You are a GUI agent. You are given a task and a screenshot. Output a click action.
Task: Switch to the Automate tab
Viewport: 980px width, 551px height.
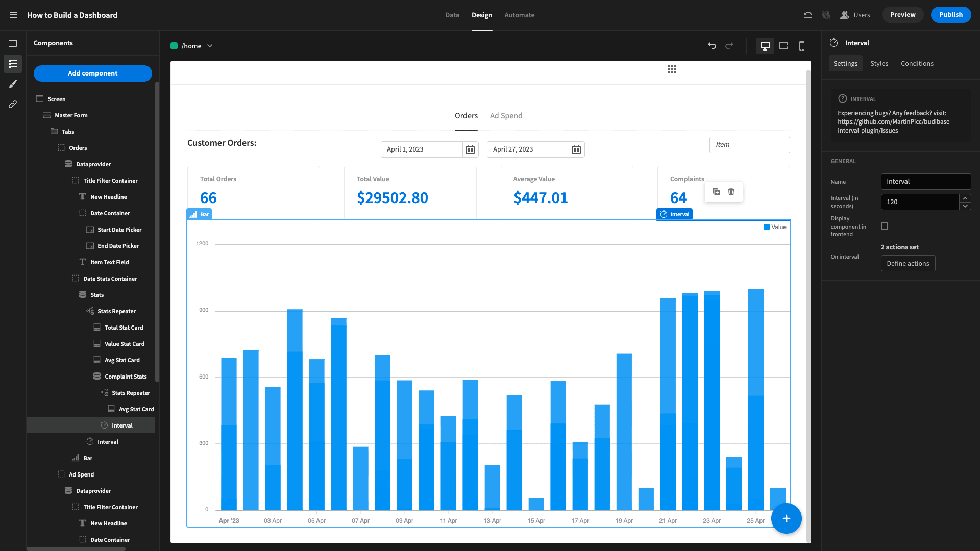point(519,15)
